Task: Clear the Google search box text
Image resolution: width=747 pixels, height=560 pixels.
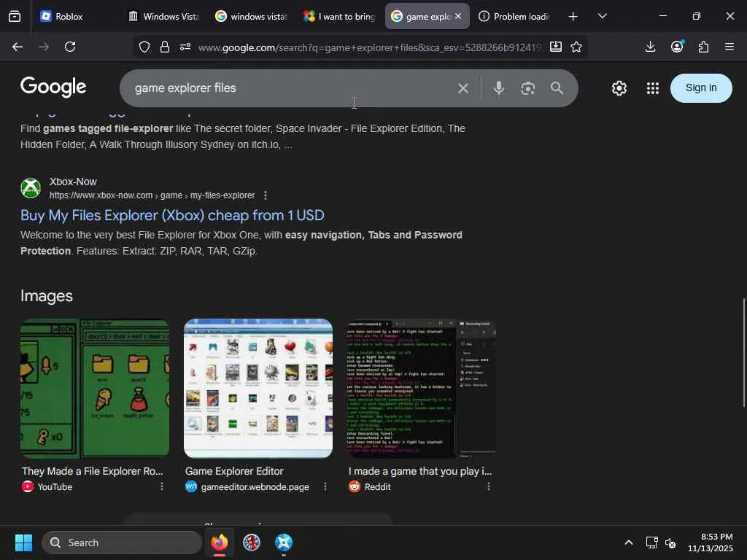Action: (463, 88)
